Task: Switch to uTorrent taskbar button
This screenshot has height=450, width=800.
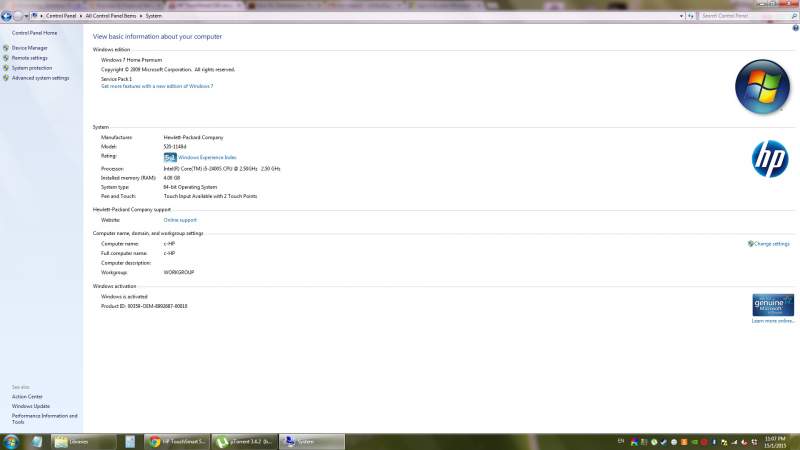Action: [x=244, y=441]
